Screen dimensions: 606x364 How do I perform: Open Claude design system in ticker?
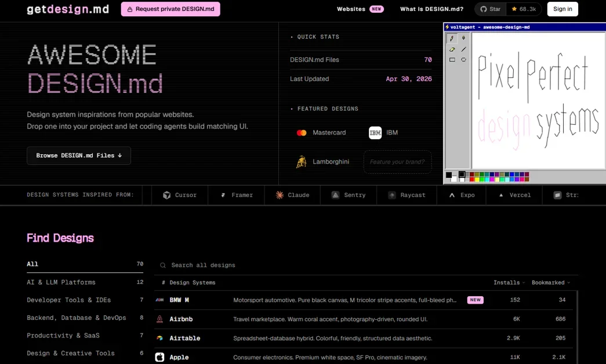tap(292, 195)
